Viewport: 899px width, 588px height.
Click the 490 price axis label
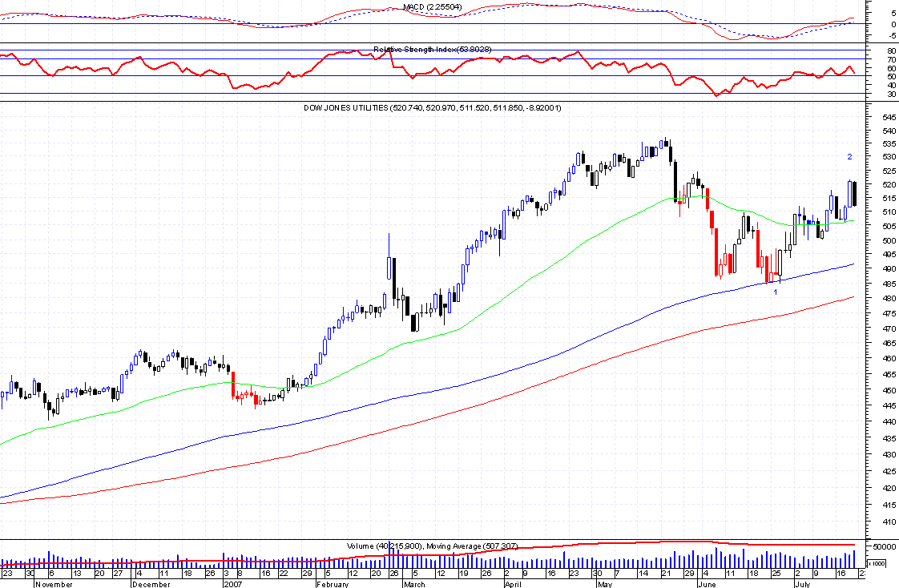coord(889,268)
